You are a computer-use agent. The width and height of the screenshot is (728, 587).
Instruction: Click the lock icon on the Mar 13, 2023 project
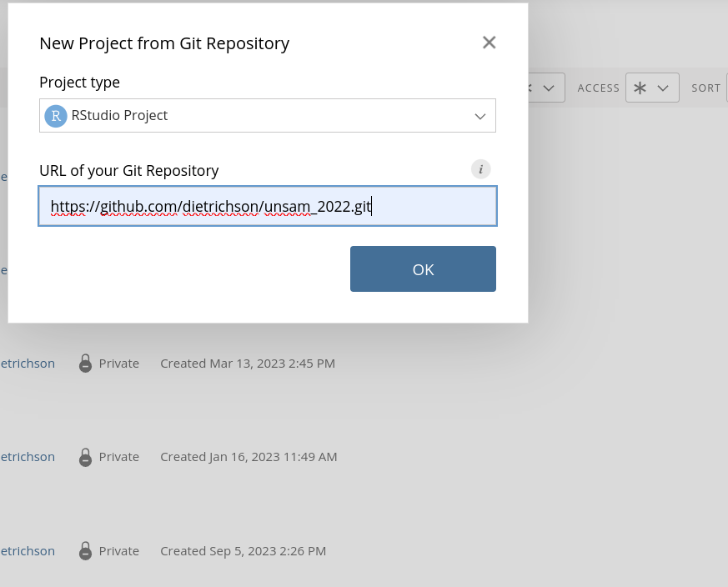pos(85,364)
